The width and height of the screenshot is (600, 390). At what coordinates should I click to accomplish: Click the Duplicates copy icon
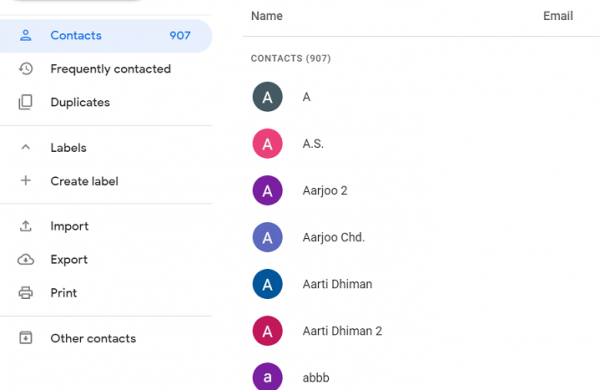(x=26, y=102)
